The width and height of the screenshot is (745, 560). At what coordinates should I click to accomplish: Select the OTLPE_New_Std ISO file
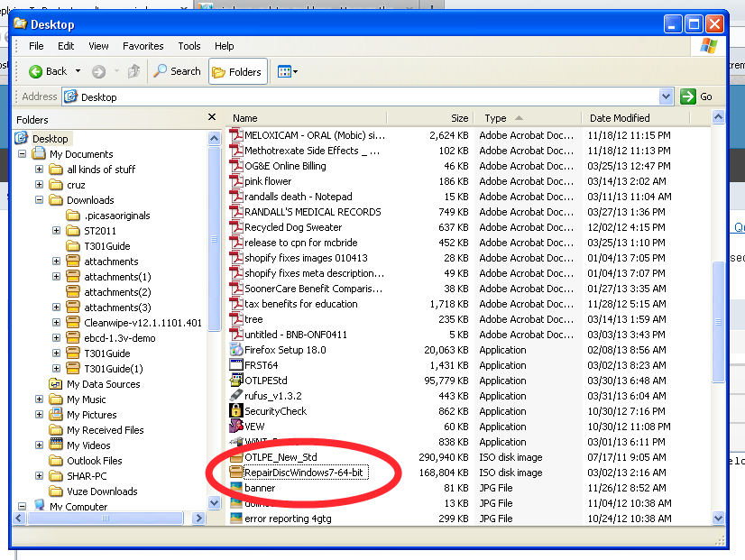273,457
